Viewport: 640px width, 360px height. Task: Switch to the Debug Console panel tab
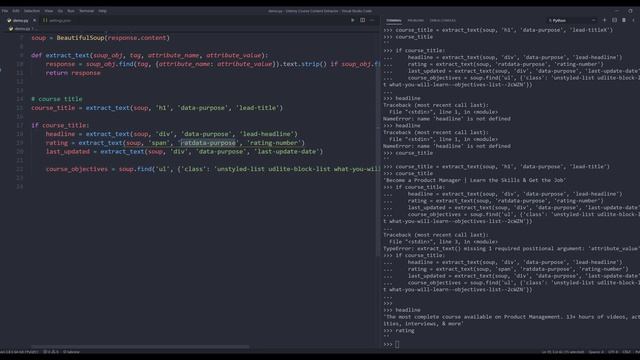click(x=442, y=20)
